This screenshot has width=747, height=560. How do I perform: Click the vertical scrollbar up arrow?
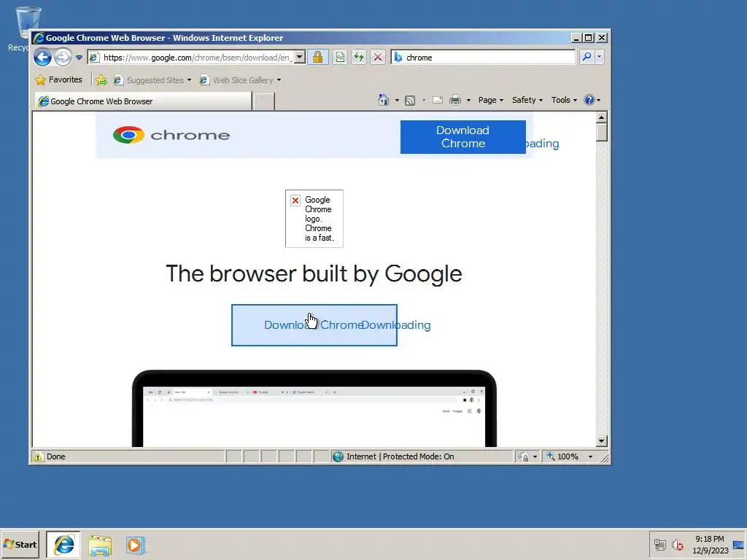pos(602,117)
